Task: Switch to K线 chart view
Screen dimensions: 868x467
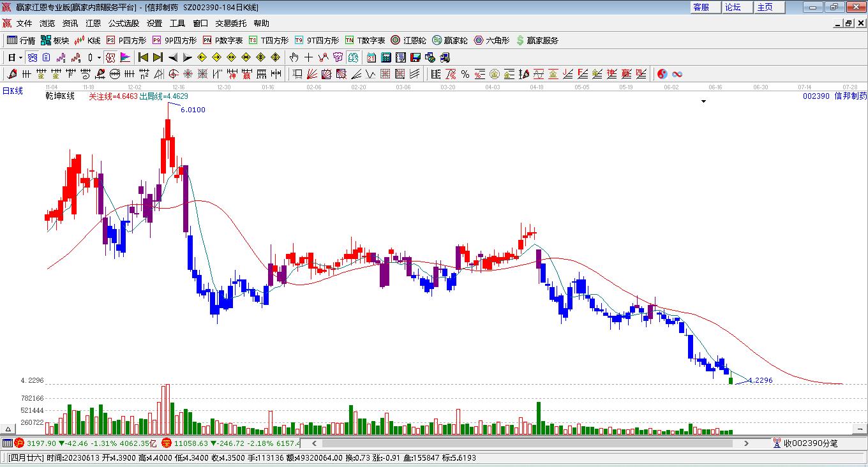Action: click(x=87, y=40)
